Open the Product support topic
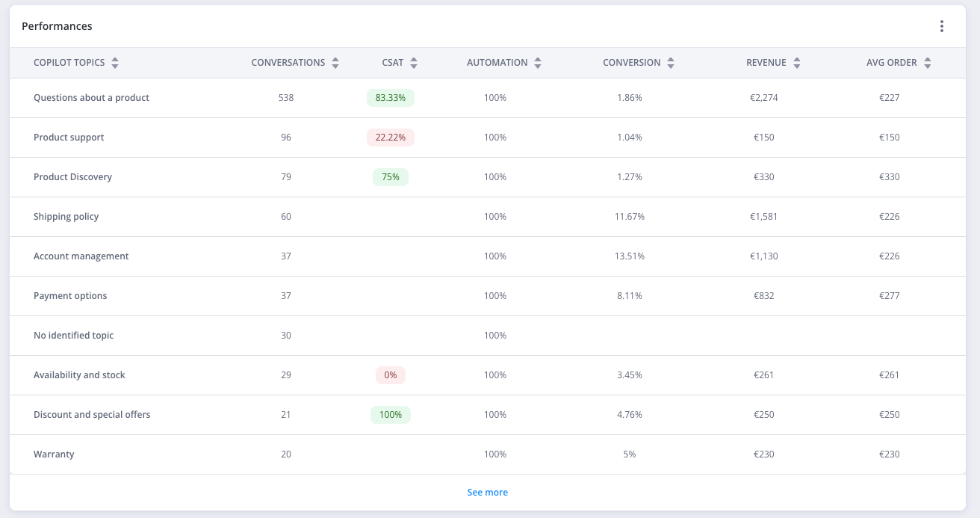This screenshot has height=518, width=980. [x=69, y=138]
